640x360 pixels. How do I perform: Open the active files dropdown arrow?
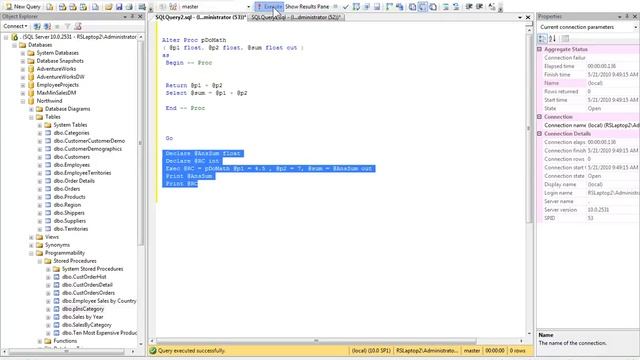(520, 18)
